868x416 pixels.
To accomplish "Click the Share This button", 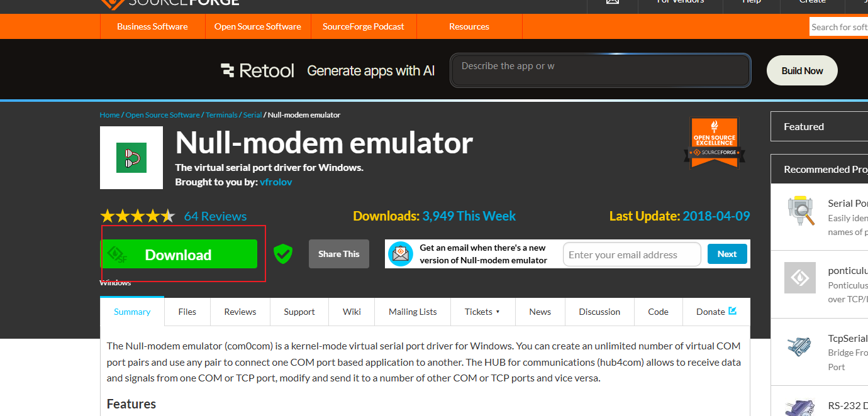I will click(x=339, y=254).
